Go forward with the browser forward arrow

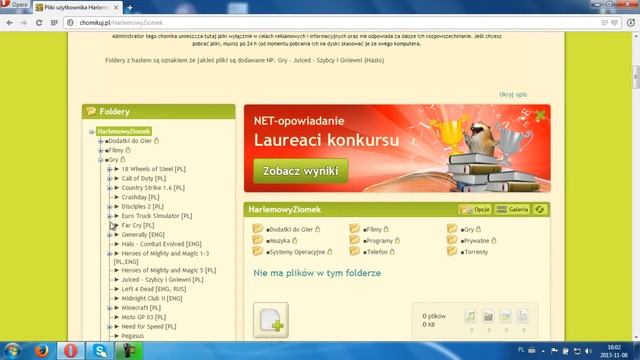tap(24, 23)
